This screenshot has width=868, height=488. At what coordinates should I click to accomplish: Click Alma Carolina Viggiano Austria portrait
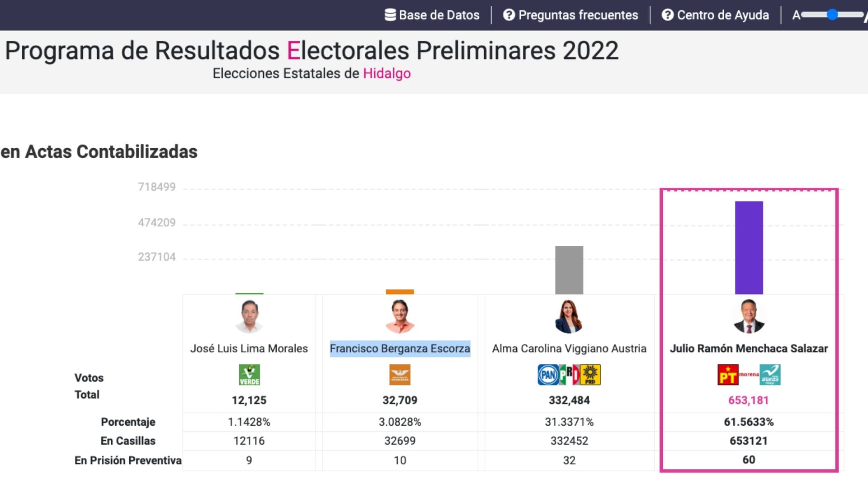(569, 316)
